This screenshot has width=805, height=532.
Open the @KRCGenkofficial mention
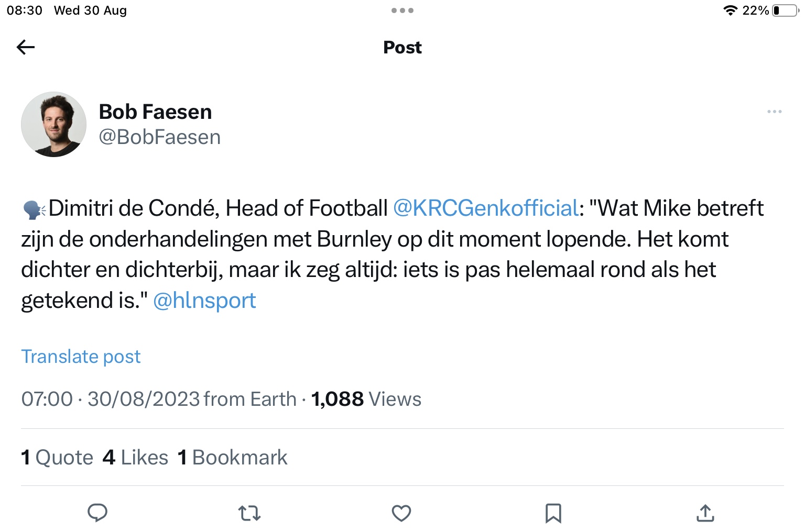[485, 208]
